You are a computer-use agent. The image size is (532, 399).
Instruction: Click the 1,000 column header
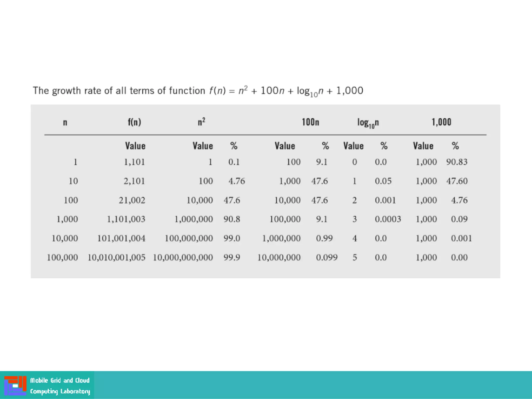pos(441,122)
